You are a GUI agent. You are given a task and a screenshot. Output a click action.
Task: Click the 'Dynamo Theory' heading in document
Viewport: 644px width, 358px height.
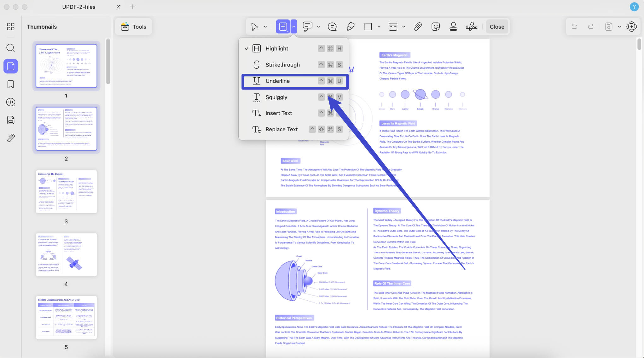point(387,211)
